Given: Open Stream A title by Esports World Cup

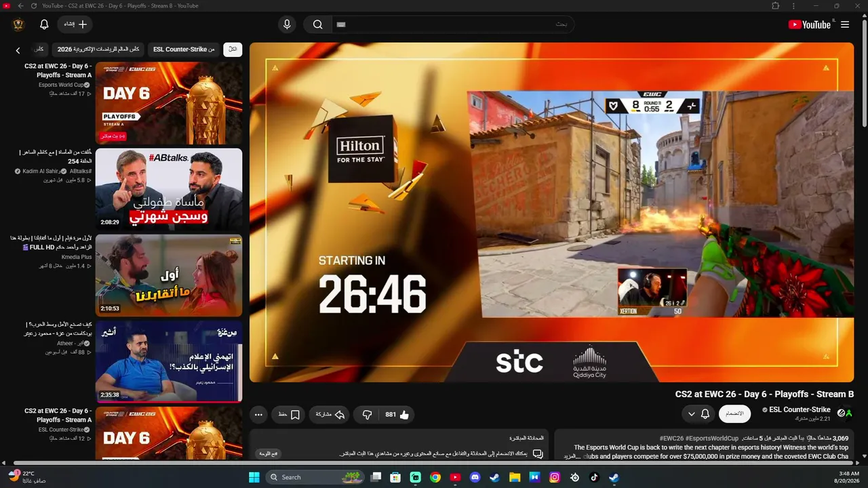Looking at the screenshot, I should [58, 70].
